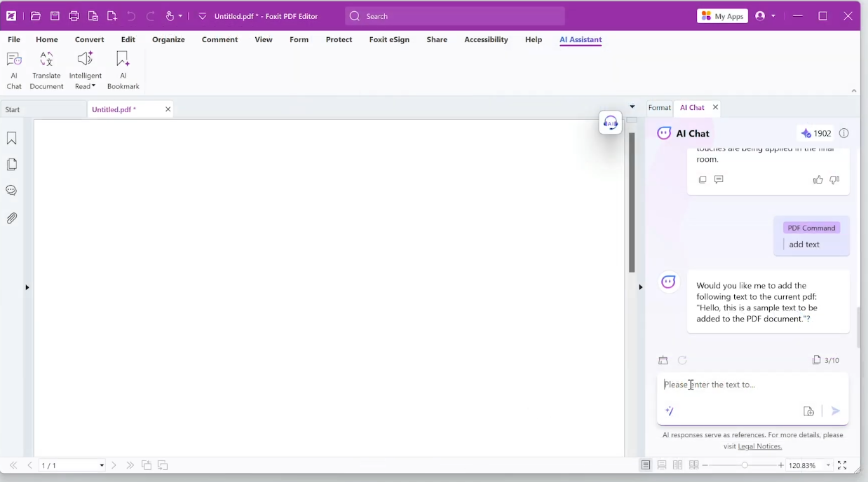Click the AI credits 1902 badge
The height and width of the screenshot is (482, 868).
click(x=815, y=133)
